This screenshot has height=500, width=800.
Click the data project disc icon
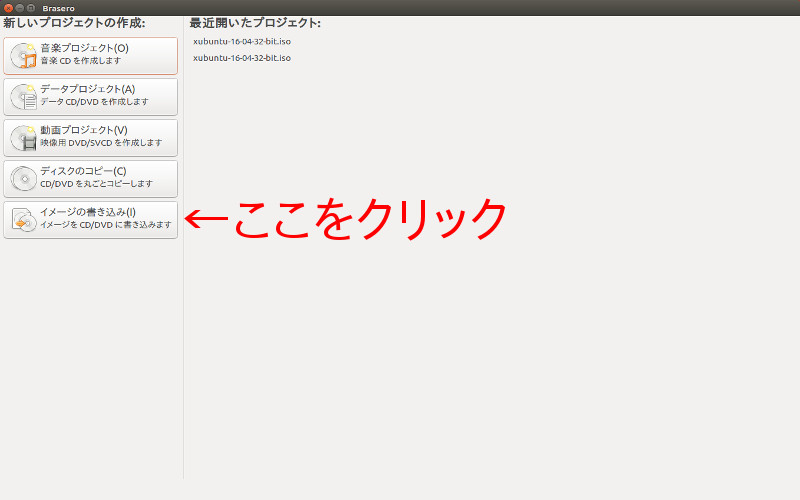coord(23,97)
